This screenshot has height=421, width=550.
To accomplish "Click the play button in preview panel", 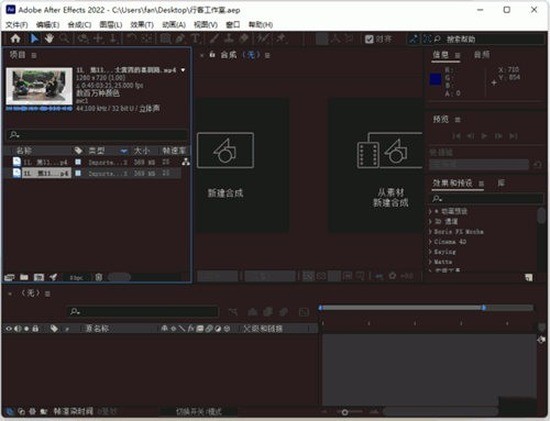I will pyautogui.click(x=484, y=136).
